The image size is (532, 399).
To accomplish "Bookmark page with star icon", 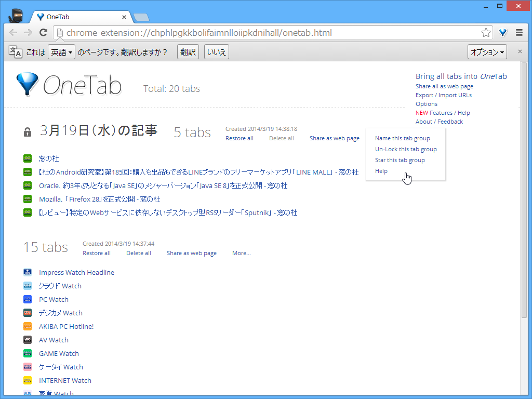I will [x=486, y=33].
